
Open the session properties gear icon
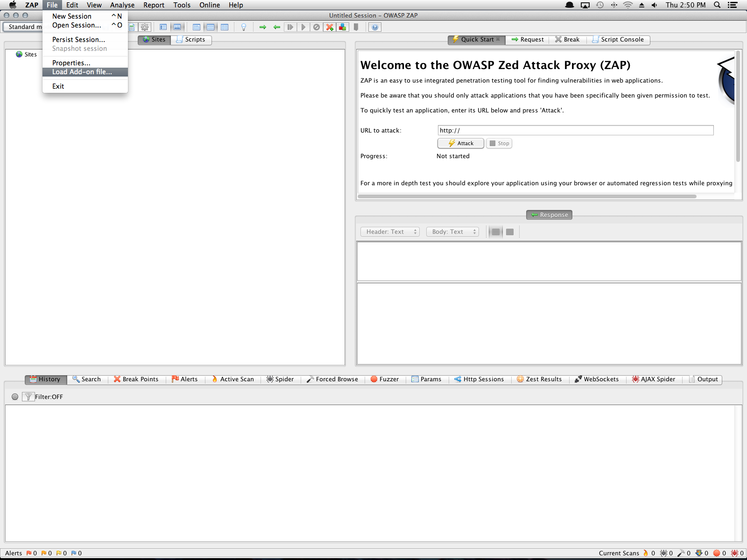click(x=145, y=27)
